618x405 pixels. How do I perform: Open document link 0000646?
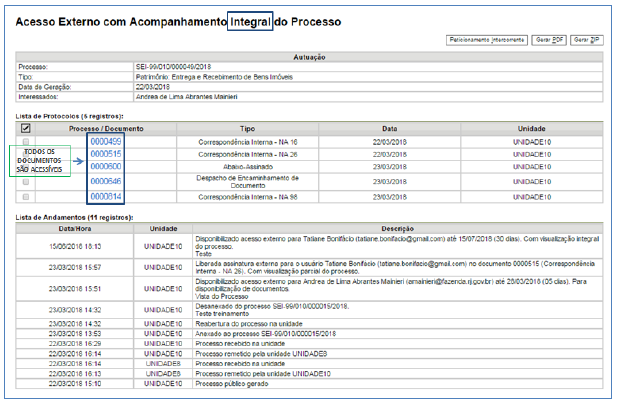(105, 181)
